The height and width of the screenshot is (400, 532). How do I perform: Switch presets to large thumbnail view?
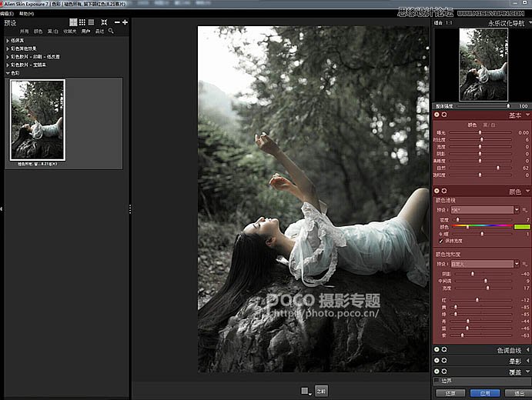click(73, 22)
